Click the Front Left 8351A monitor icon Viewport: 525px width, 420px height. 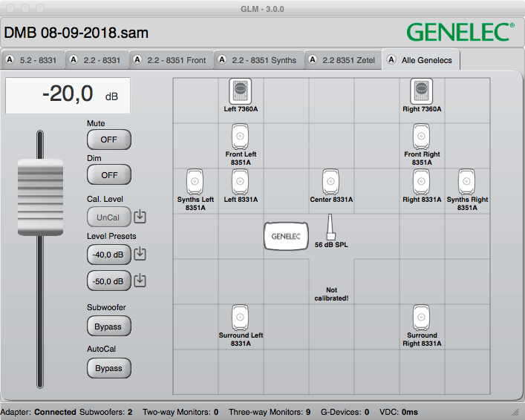pos(241,137)
